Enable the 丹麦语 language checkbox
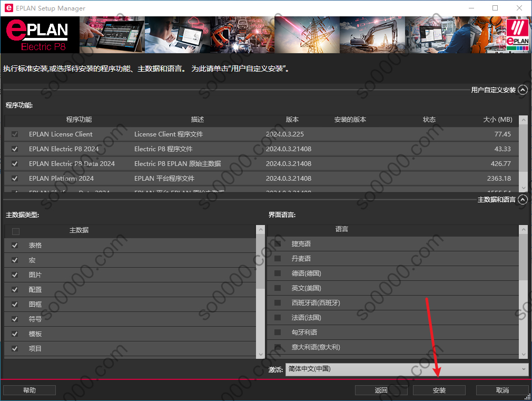This screenshot has width=532, height=401. [278, 258]
